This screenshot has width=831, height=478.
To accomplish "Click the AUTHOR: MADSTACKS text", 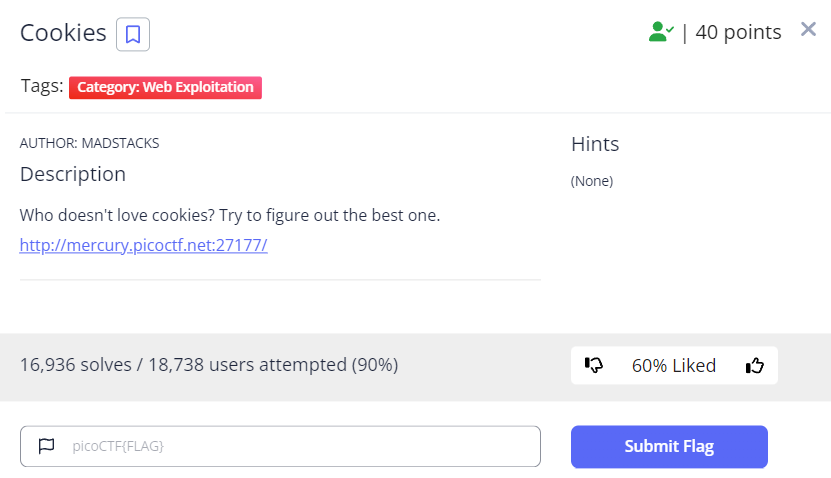I will pyautogui.click(x=89, y=143).
